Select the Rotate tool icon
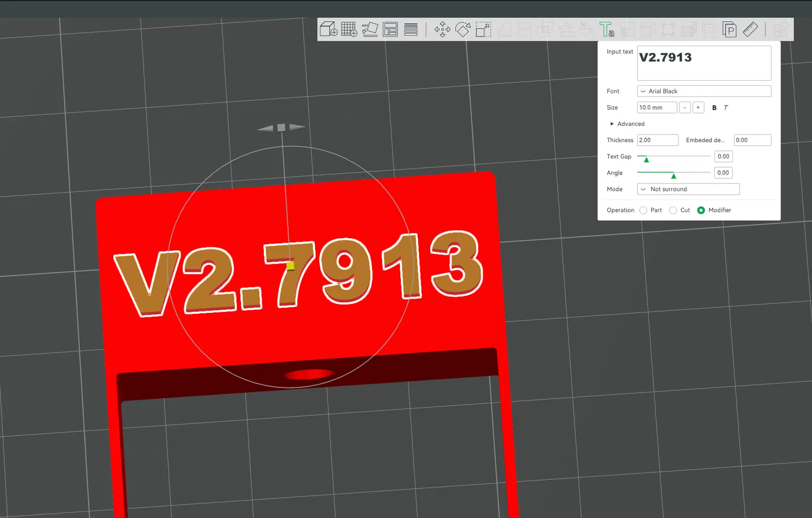 click(x=463, y=29)
